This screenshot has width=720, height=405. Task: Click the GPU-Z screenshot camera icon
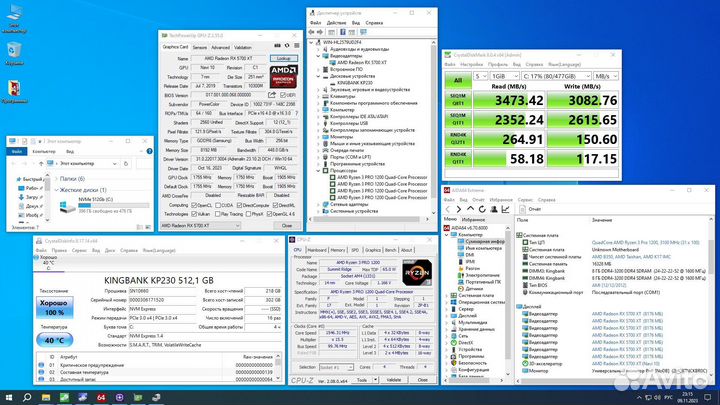point(277,45)
